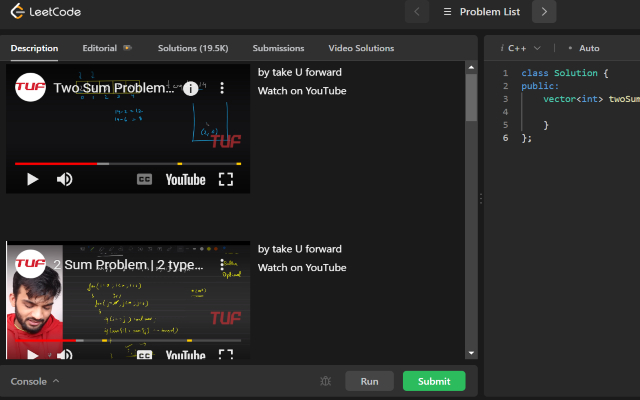640x400 pixels.
Task: Submit the solution
Action: (434, 381)
